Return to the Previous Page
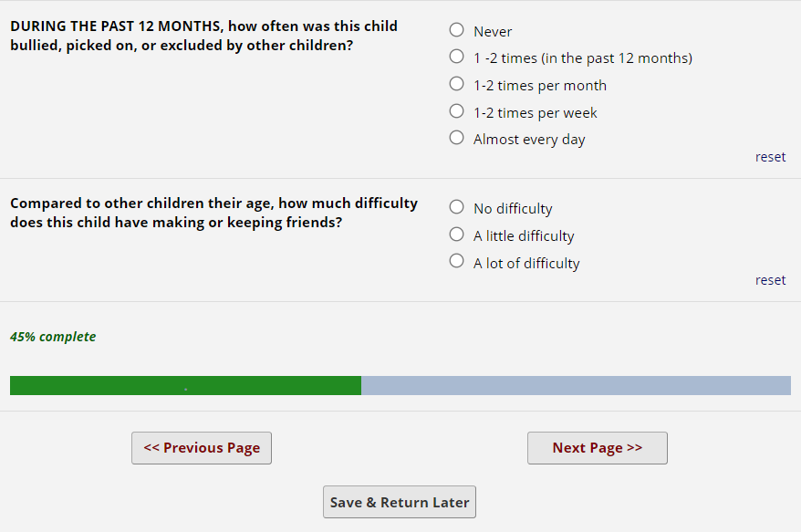The image size is (801, 532). [202, 448]
